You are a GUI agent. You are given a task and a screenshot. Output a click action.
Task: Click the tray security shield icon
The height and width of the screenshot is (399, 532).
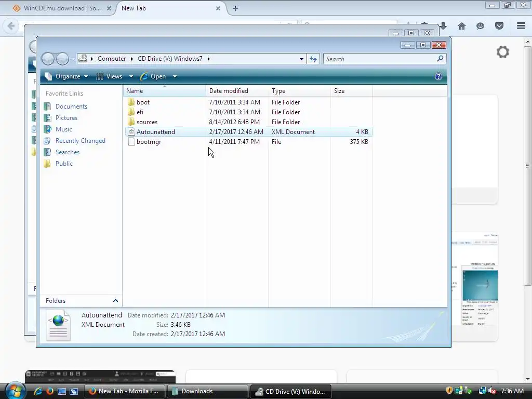[x=449, y=391]
